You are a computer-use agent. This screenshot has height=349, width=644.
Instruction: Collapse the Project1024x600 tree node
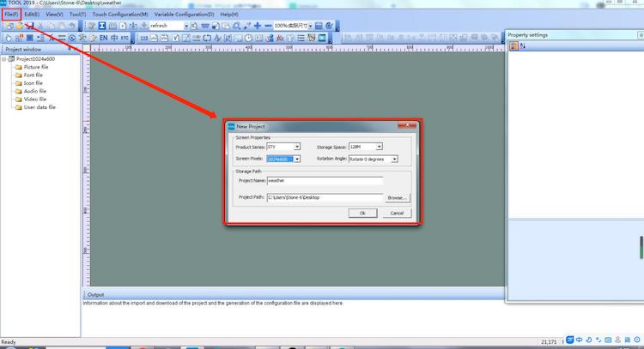pos(4,59)
